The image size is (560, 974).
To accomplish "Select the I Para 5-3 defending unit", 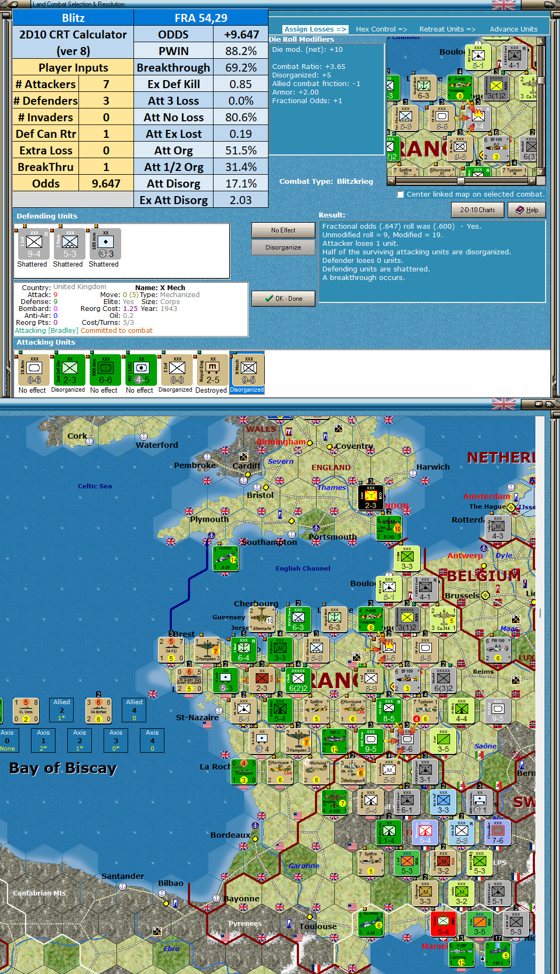I will click(70, 244).
